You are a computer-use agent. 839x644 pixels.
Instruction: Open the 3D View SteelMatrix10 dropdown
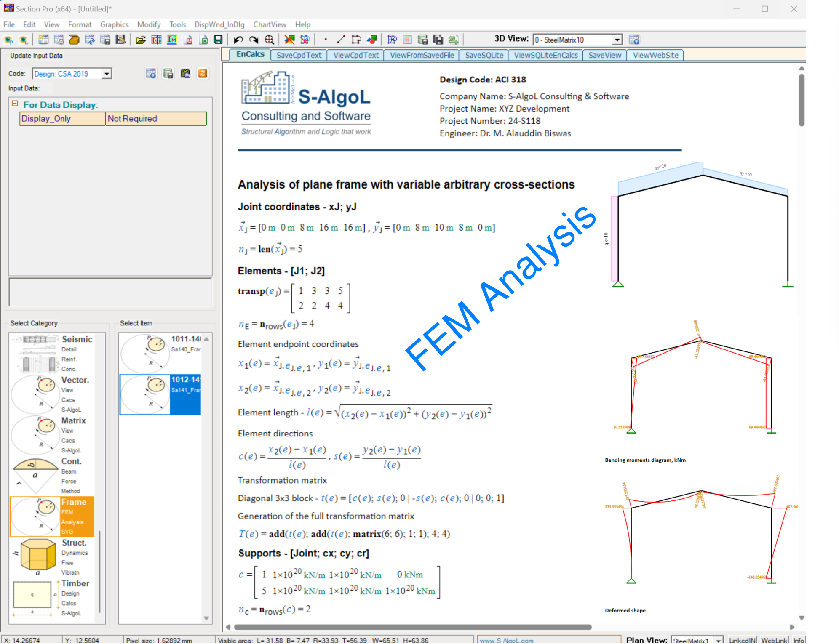tap(617, 40)
